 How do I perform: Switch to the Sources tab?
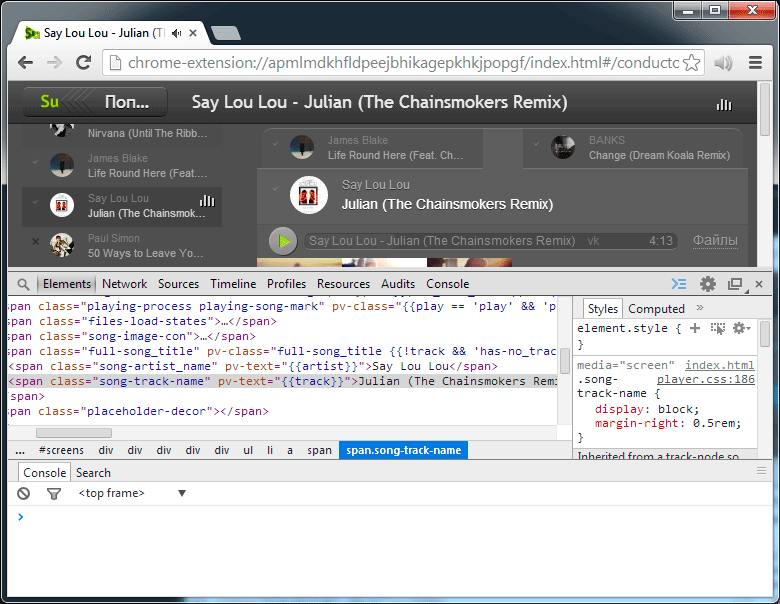179,284
